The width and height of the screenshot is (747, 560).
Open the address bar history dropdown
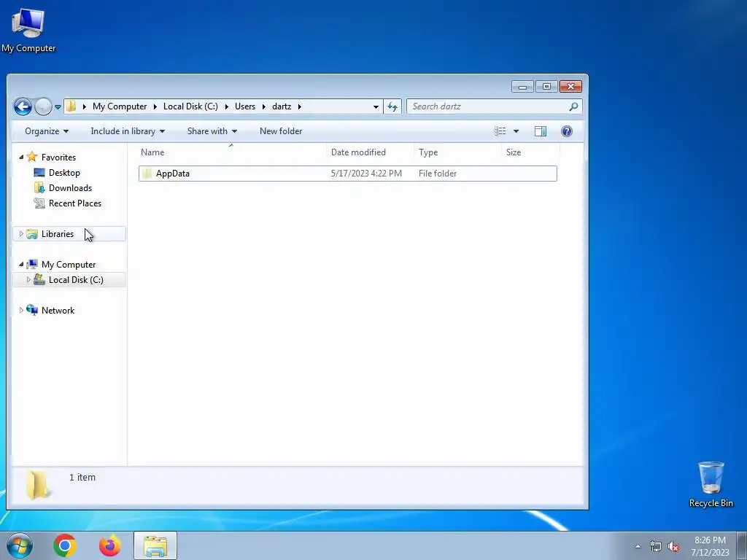pyautogui.click(x=376, y=106)
